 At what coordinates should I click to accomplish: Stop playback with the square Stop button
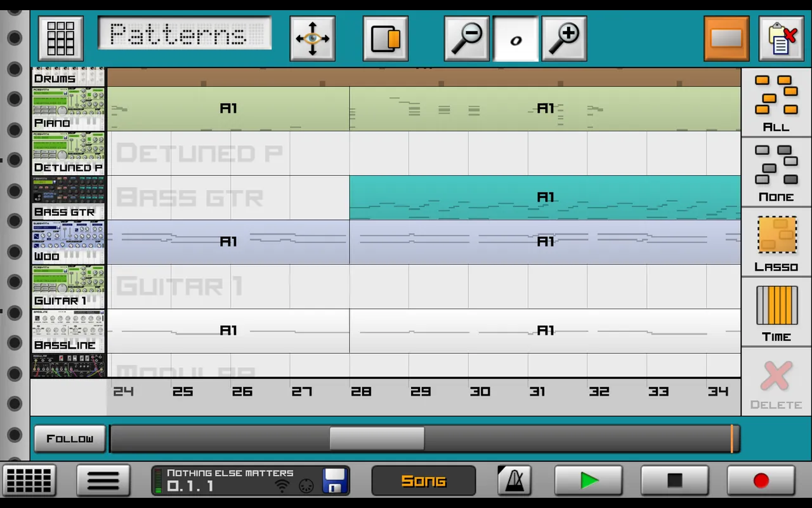pos(675,481)
